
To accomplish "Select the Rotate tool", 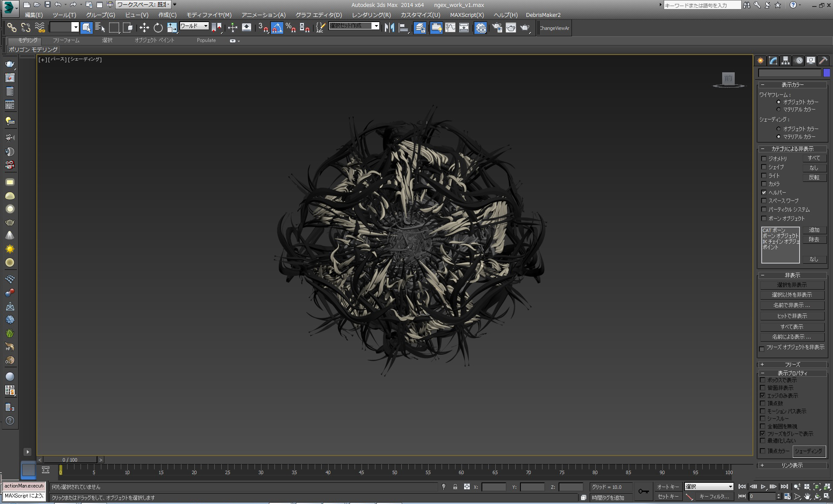I will tap(158, 28).
